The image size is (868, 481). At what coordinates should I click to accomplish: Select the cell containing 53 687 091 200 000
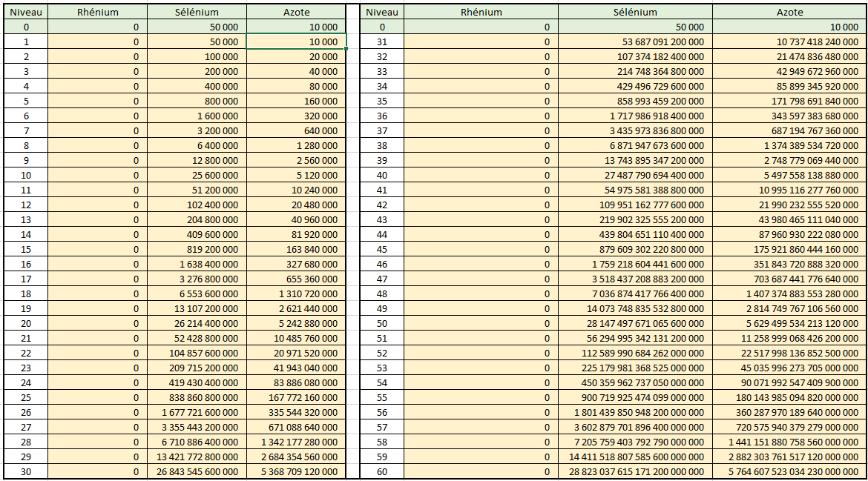pyautogui.click(x=635, y=42)
